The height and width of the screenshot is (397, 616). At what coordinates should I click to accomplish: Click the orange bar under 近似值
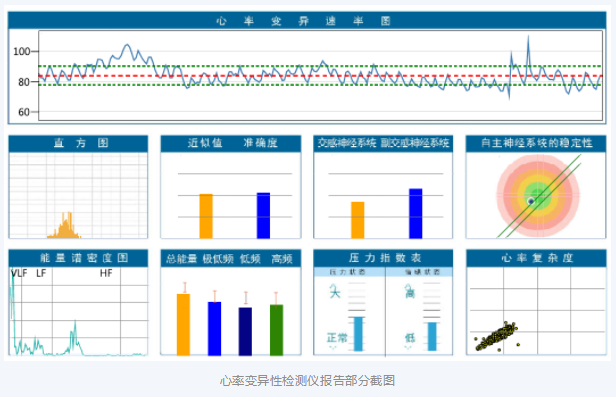[x=206, y=216]
